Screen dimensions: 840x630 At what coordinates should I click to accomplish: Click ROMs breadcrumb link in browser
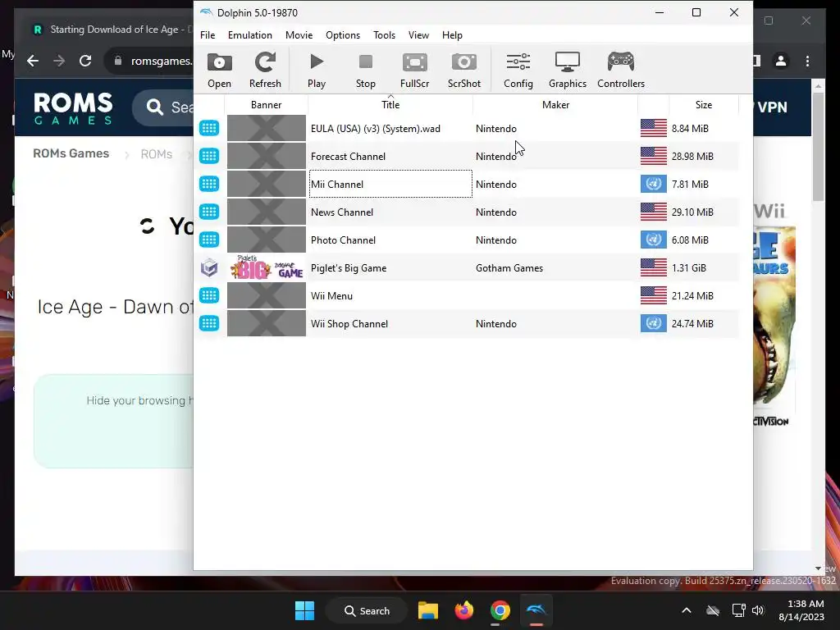point(157,154)
